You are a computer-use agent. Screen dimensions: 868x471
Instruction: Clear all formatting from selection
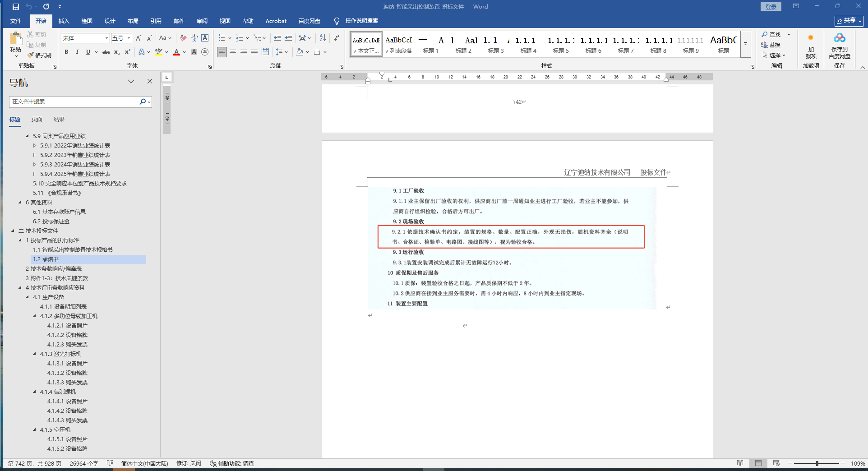183,38
